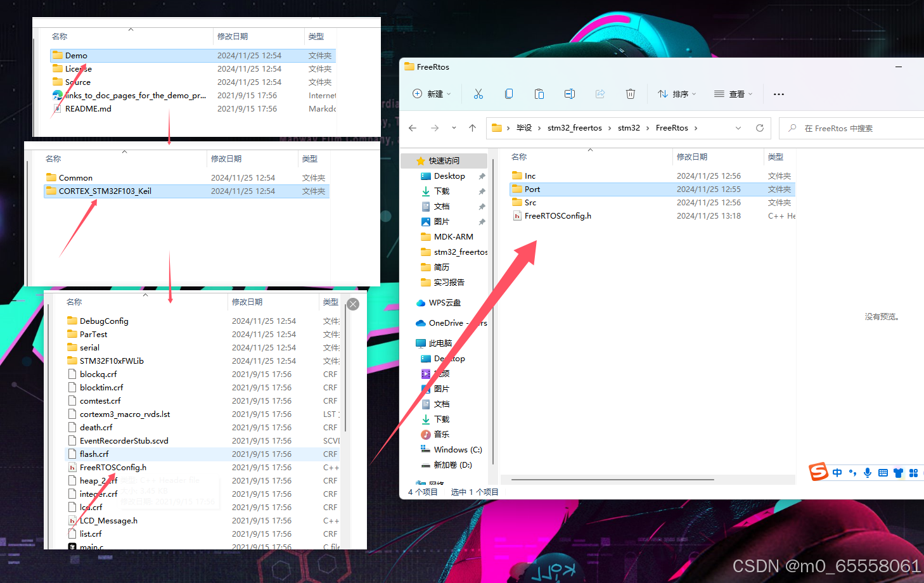924x583 pixels.
Task: Open the Sogou skin T-shirt icon
Action: point(898,472)
